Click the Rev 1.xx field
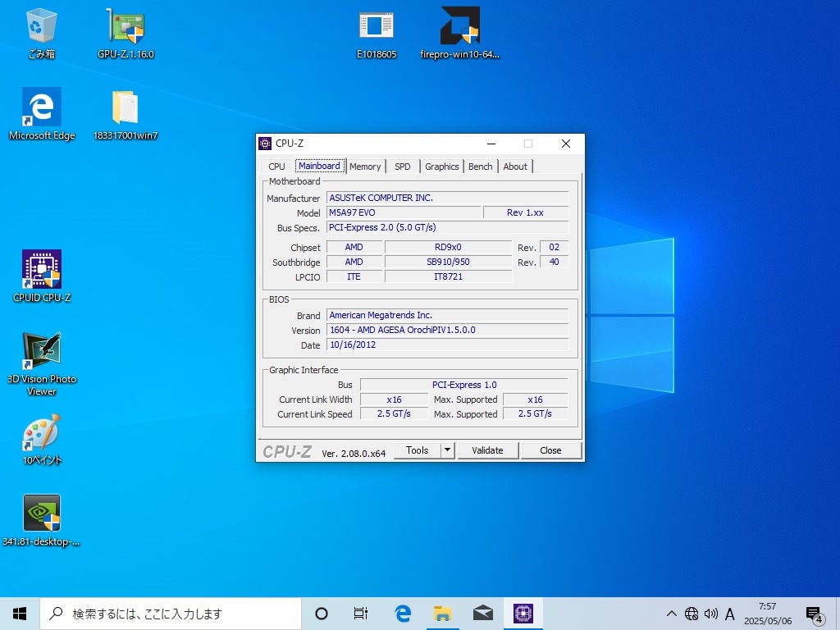840x630 pixels. coord(526,212)
